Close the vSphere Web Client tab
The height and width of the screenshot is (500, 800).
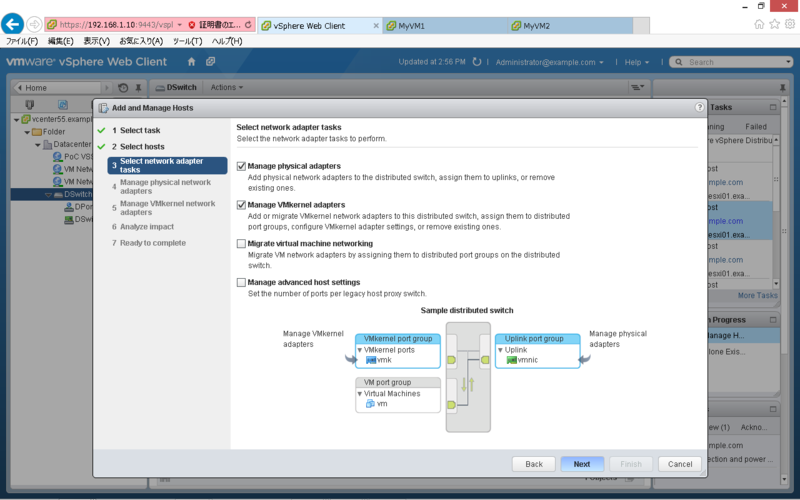point(376,26)
